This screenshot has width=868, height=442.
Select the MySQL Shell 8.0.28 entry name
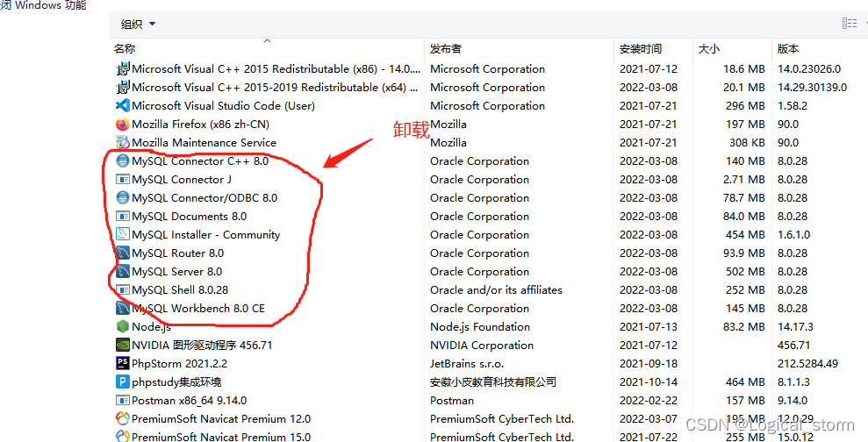point(180,290)
